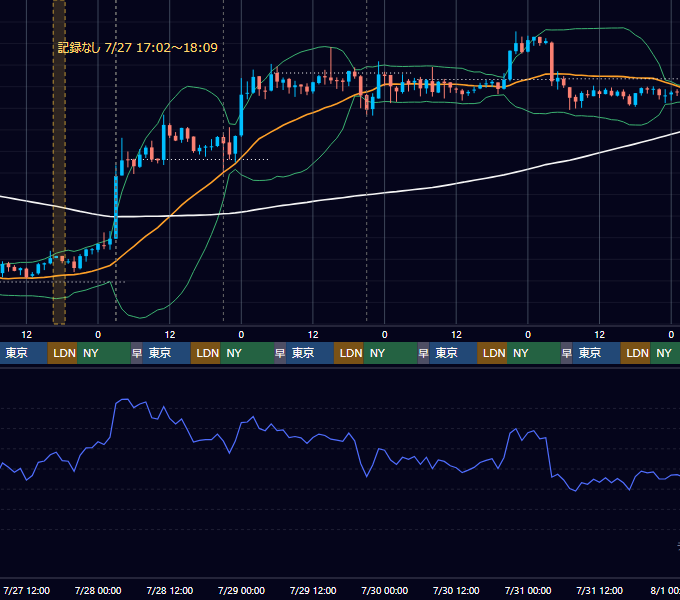Select the LDN session block for 7/29
The image size is (680, 600).
pyautogui.click(x=349, y=353)
